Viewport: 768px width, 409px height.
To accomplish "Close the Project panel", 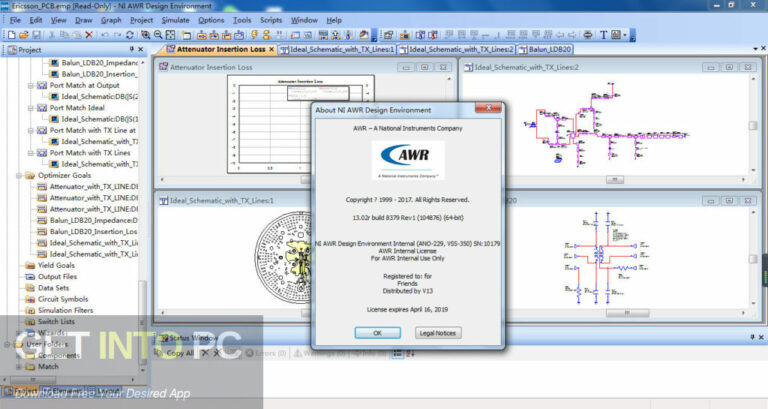I will (x=141, y=49).
